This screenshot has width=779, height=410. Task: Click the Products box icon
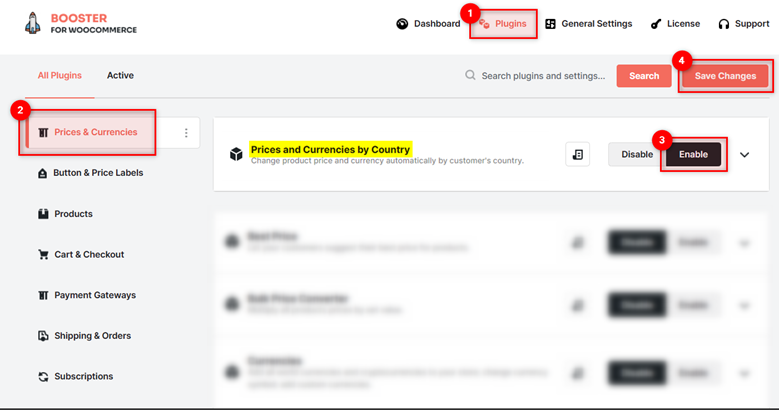pos(43,214)
